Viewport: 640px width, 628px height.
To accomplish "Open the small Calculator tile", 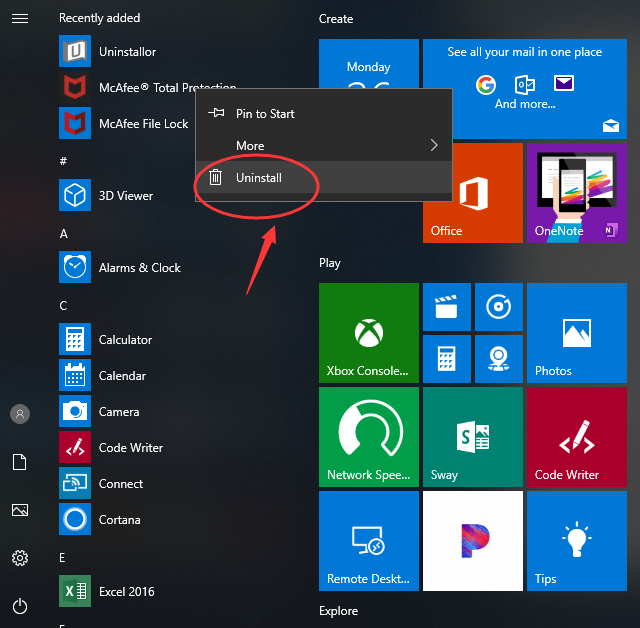I will (x=447, y=359).
